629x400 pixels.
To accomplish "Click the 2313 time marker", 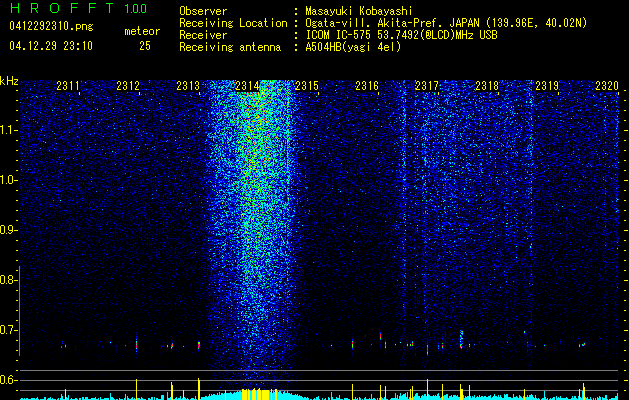I will pos(188,85).
